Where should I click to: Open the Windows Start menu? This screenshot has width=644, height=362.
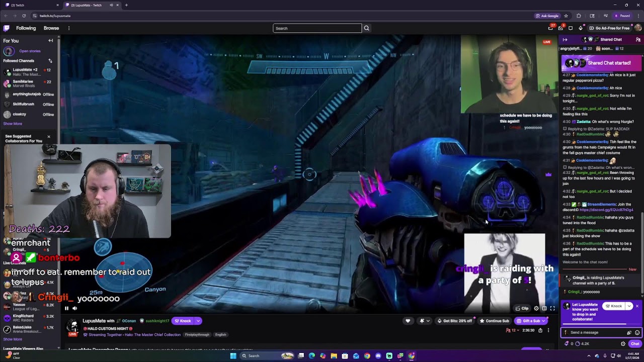233,356
